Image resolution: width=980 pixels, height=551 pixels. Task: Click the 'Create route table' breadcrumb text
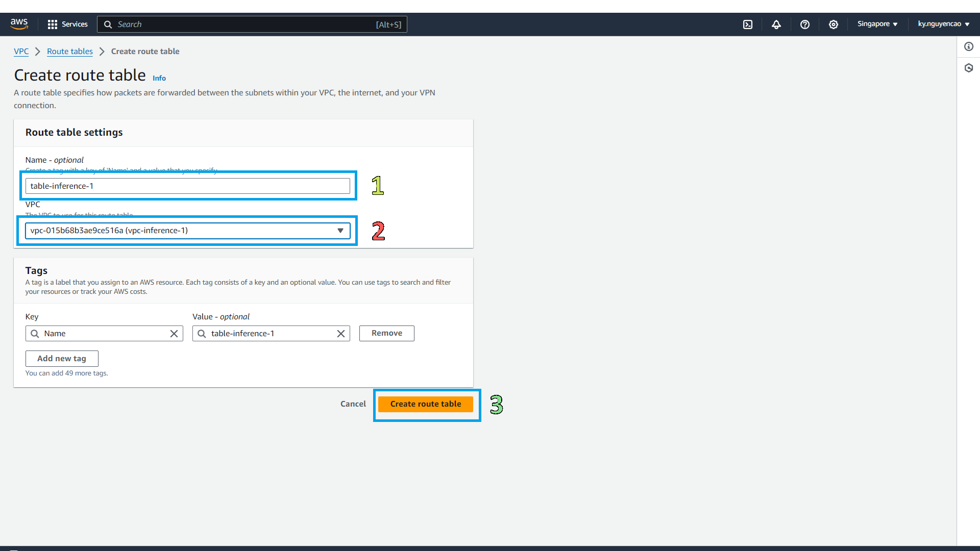point(145,52)
